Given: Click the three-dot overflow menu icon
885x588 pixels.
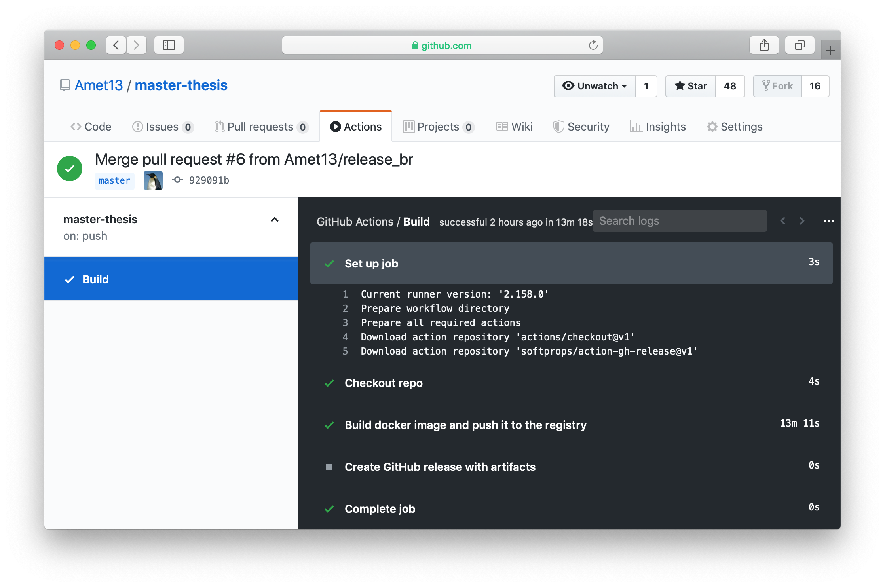Looking at the screenshot, I should (828, 221).
